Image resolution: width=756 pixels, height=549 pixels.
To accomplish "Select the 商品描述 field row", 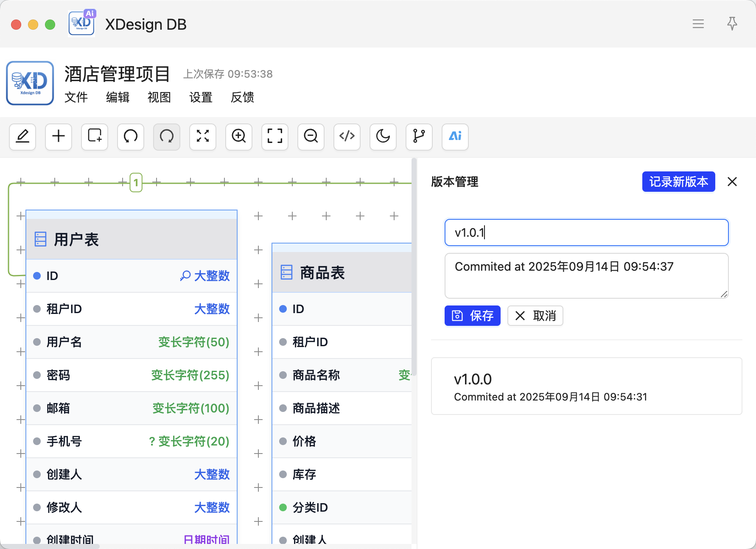I will click(x=342, y=408).
